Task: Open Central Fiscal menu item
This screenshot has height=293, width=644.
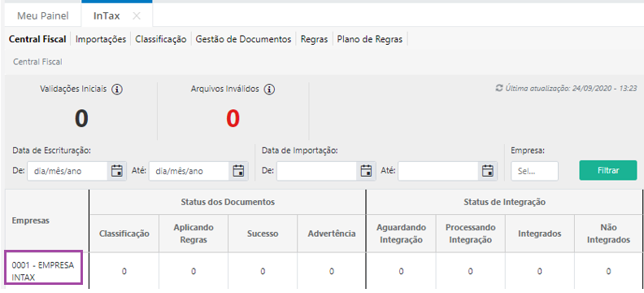Action: click(37, 39)
